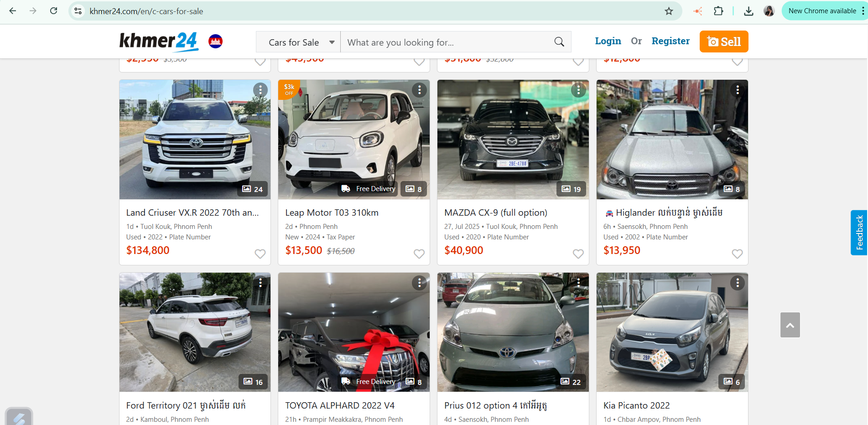
Task: Open Ford Territory 021 listing title
Action: pos(186,405)
